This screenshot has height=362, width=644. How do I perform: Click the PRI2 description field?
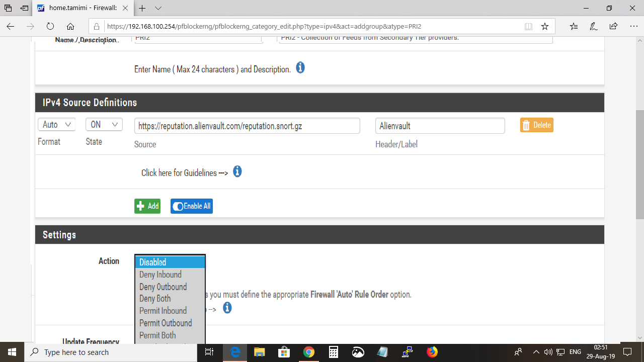416,39
